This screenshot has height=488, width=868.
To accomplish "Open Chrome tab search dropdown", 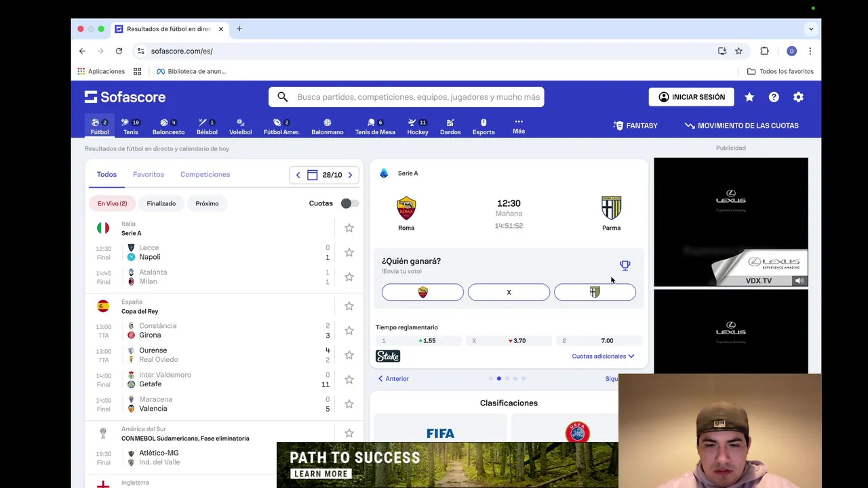I will click(x=811, y=29).
